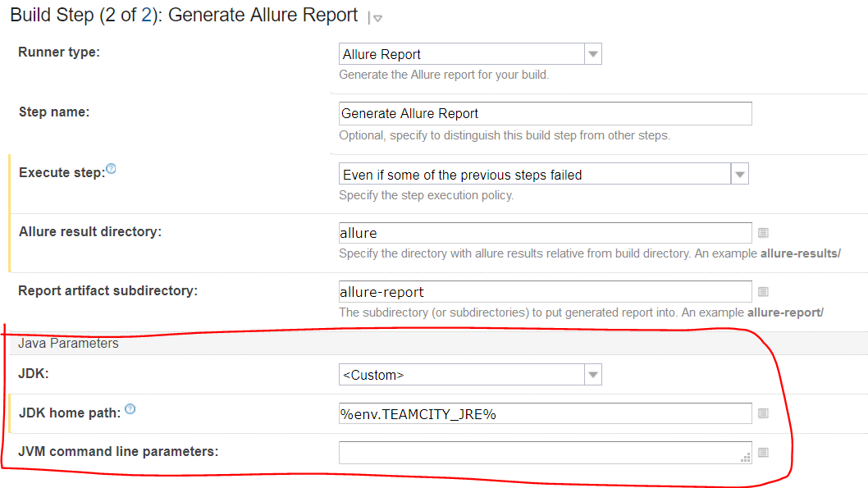
Task: Click the resize handle of JVM parameters field
Action: [745, 458]
